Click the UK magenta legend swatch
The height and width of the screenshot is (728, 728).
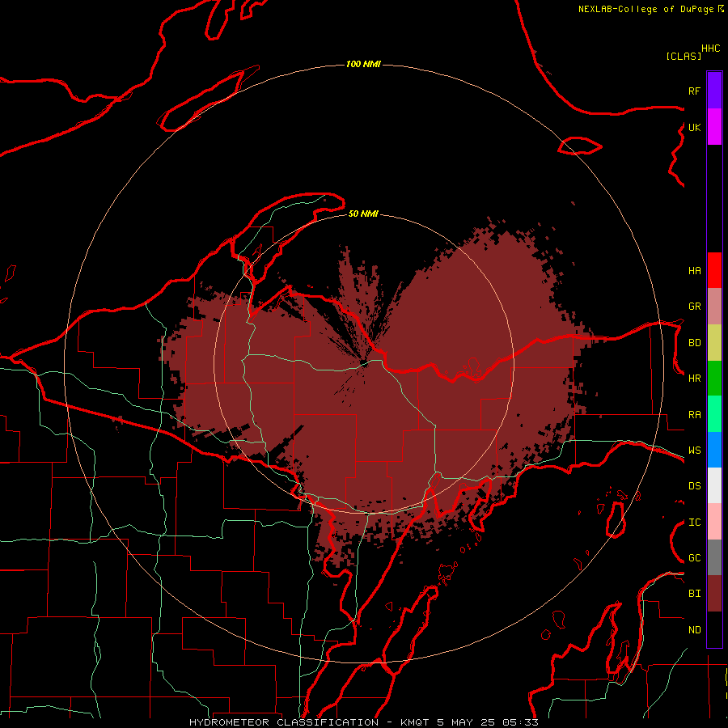pos(714,127)
